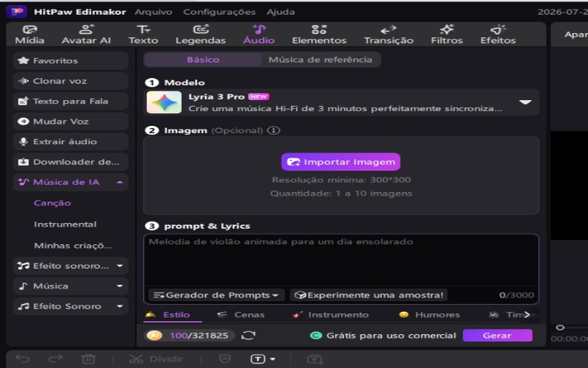Viewport: 588px width, 368px height.
Task: Open the Legendas panel
Action: coord(201,35)
